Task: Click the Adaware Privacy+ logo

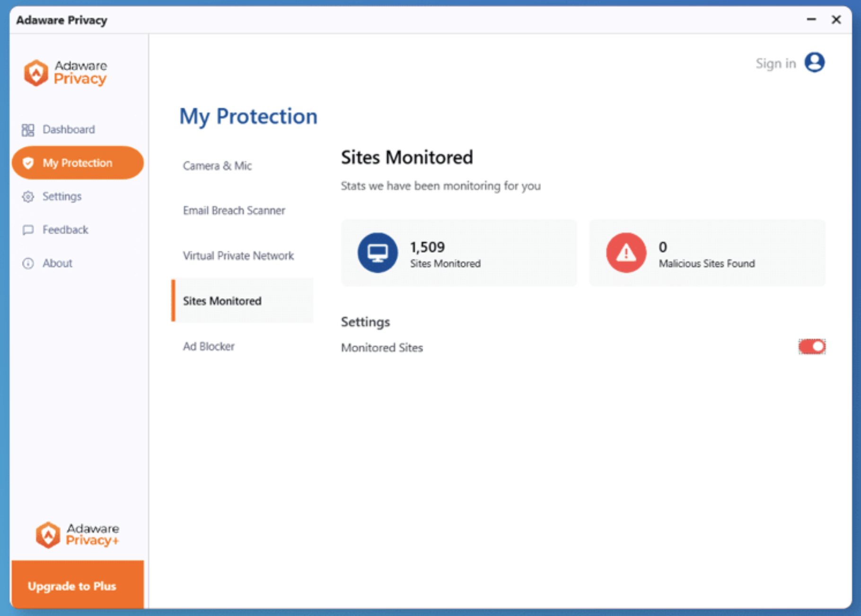Action: click(x=78, y=535)
